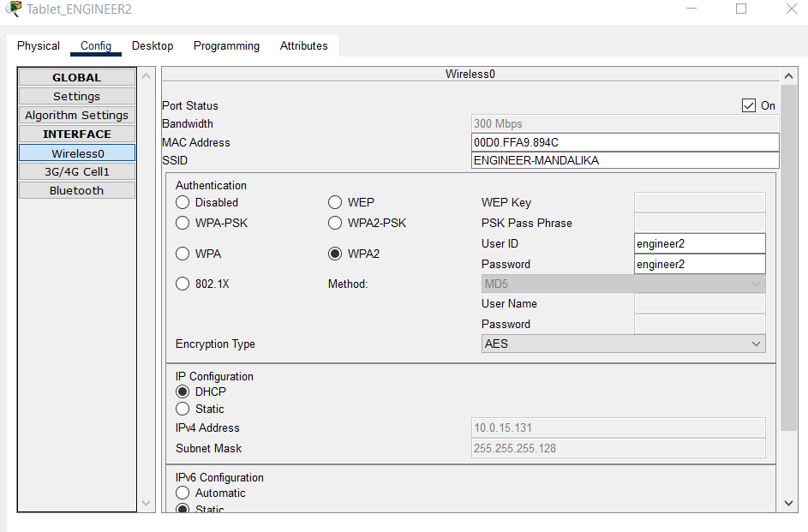The image size is (808, 532).
Task: Select 802.1X authentication
Action: (183, 284)
